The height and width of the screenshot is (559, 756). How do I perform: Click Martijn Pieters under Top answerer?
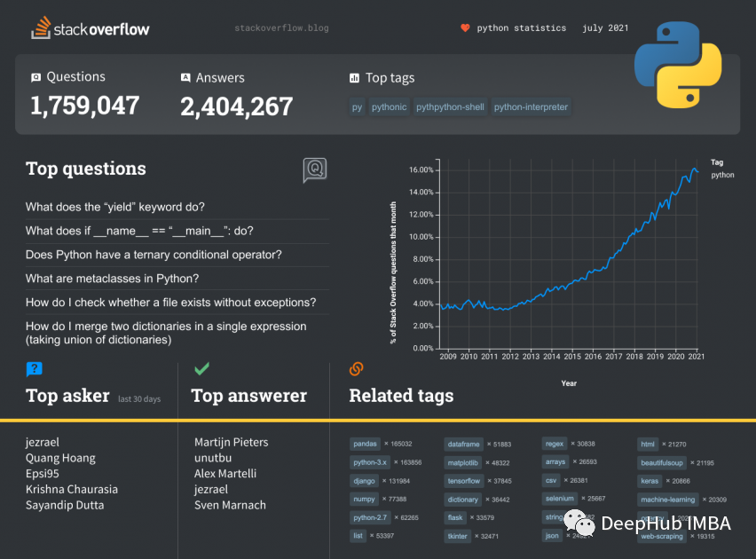click(x=229, y=441)
